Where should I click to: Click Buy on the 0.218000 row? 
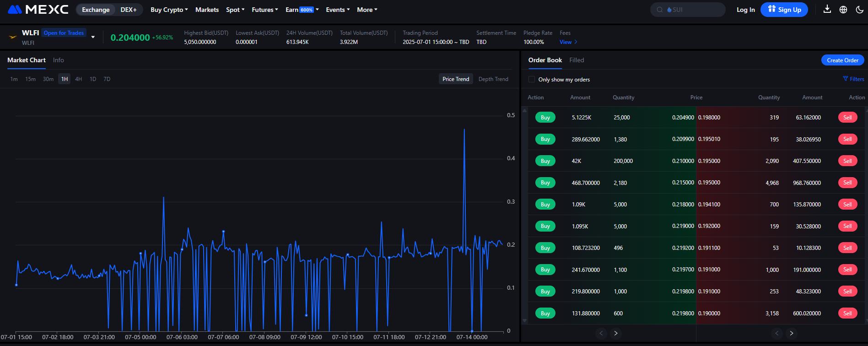[x=545, y=205]
